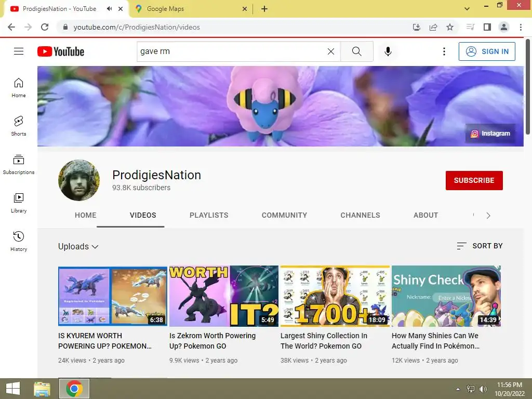Close the ProdigiesNation YouTube tab
The height and width of the screenshot is (399, 532).
tap(121, 9)
